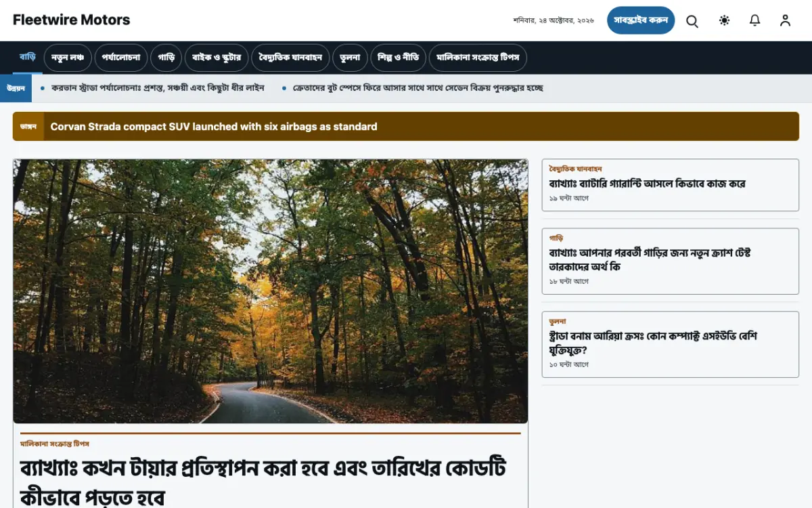Open article about নতুন ক্র্যাশ টেস্ট তারকাদের অর্থ
Image resolution: width=812 pixels, height=508 pixels.
[x=650, y=260]
